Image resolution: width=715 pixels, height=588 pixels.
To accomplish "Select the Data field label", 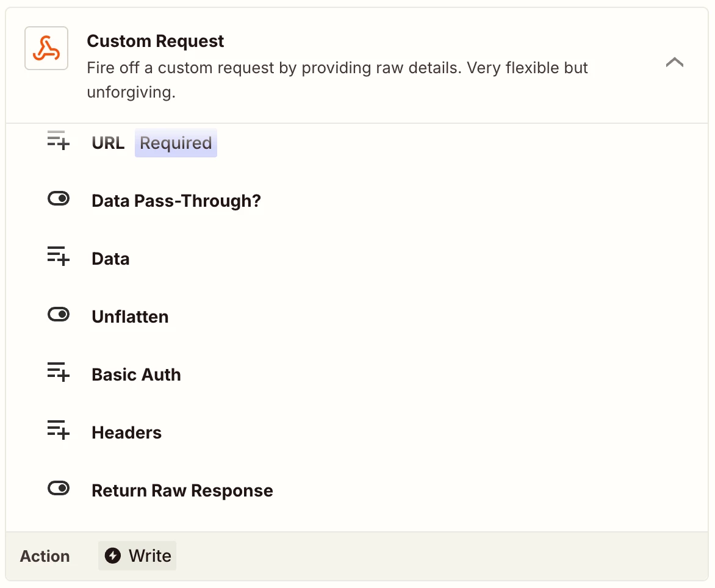I will pyautogui.click(x=110, y=259).
